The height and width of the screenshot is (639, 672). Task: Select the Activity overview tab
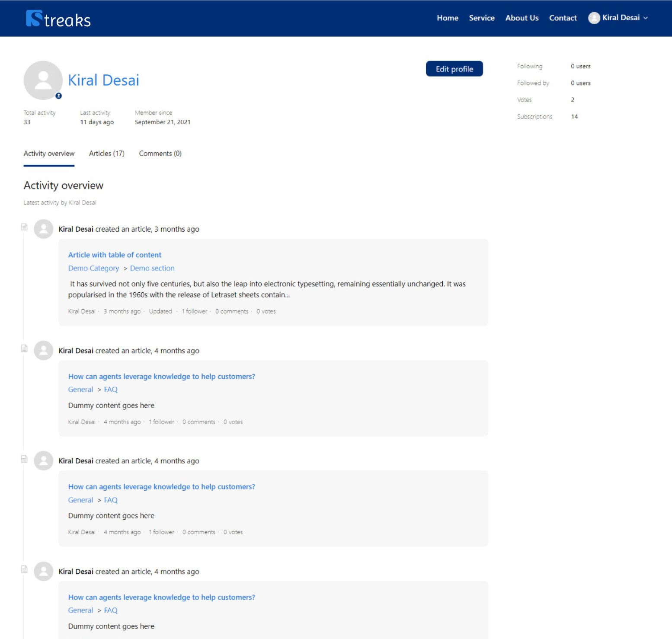click(x=49, y=153)
